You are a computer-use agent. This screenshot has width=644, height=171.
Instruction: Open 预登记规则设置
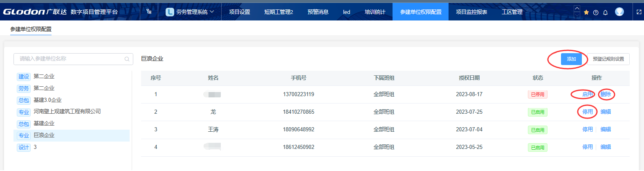[608, 59]
